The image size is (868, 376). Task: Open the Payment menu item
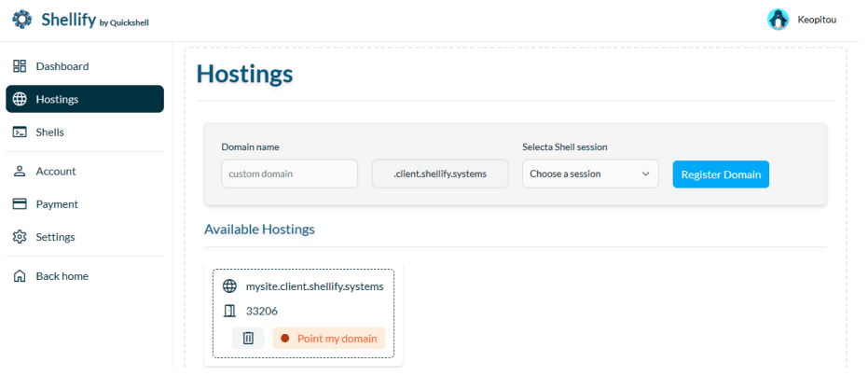85,204
